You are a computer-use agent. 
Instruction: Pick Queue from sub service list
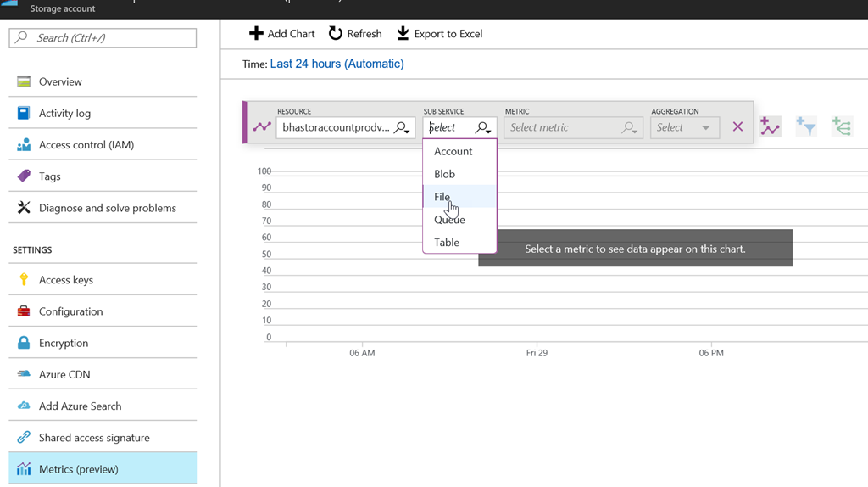pos(449,220)
